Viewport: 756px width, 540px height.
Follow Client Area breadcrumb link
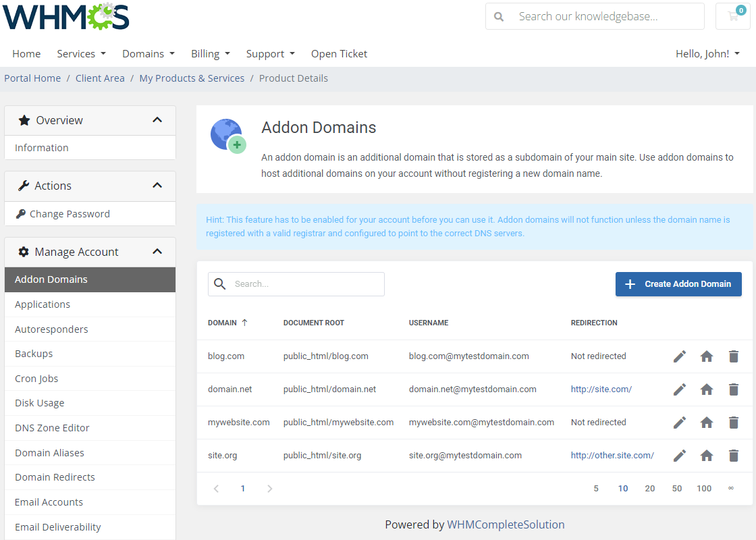click(x=100, y=78)
